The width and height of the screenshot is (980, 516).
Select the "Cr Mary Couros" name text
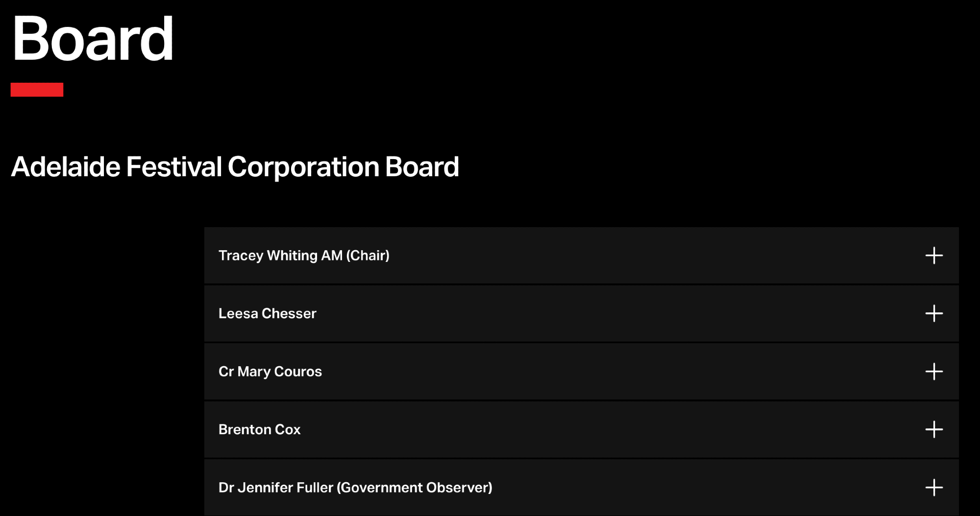pyautogui.click(x=270, y=372)
